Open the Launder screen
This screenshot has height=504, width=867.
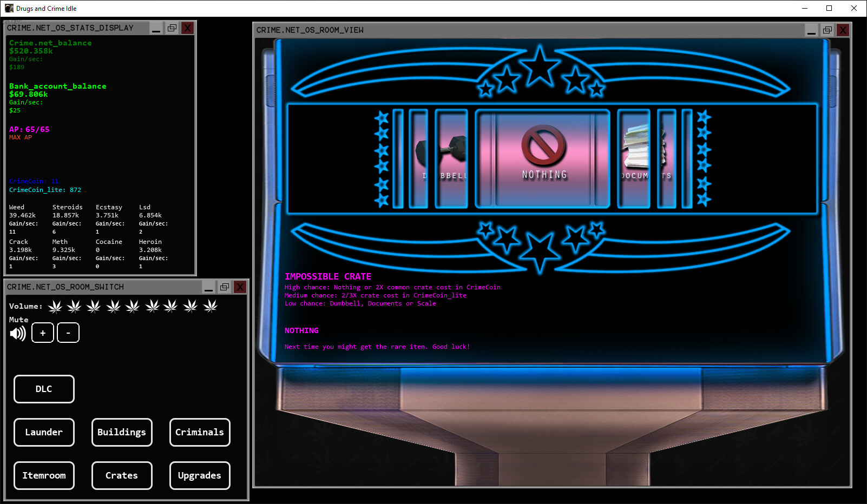(x=44, y=432)
